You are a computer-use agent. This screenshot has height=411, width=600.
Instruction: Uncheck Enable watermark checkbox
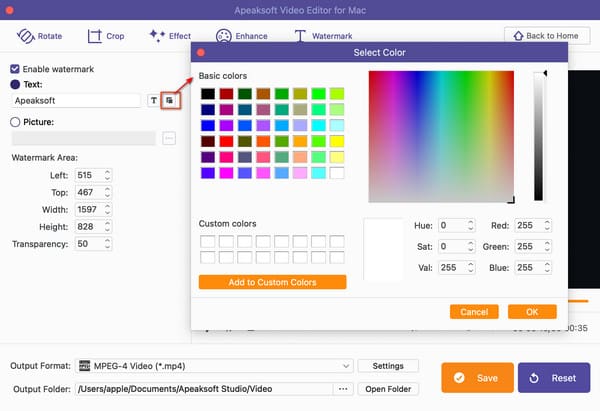15,69
